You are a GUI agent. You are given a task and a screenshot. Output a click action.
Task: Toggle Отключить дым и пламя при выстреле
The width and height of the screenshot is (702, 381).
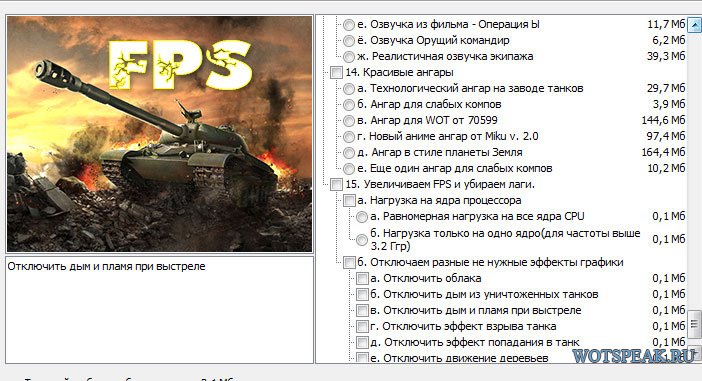point(362,311)
